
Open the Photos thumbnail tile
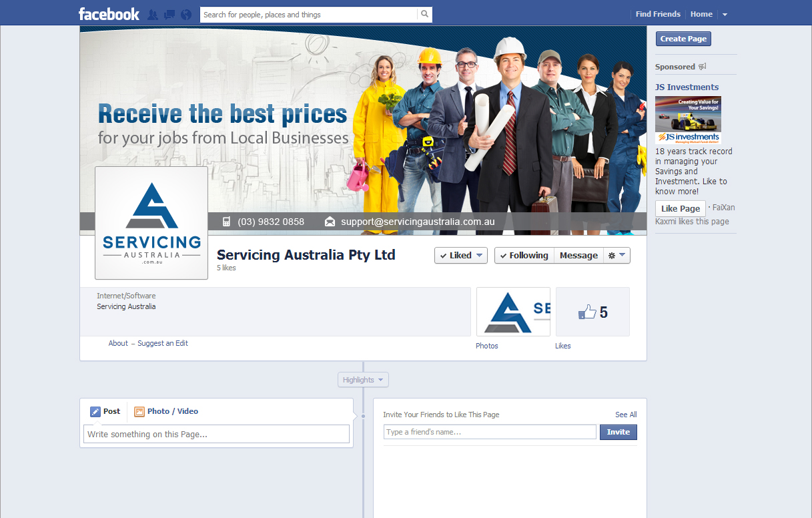(513, 312)
